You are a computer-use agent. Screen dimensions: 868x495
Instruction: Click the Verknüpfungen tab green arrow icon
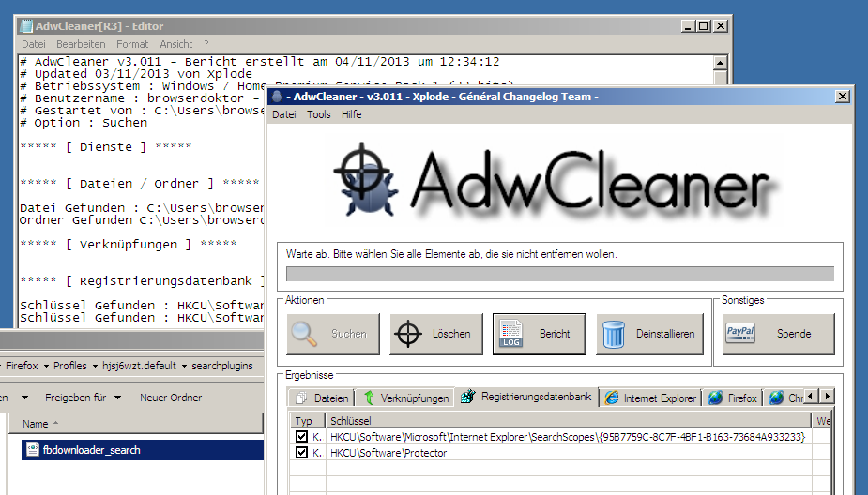pyautogui.click(x=369, y=397)
